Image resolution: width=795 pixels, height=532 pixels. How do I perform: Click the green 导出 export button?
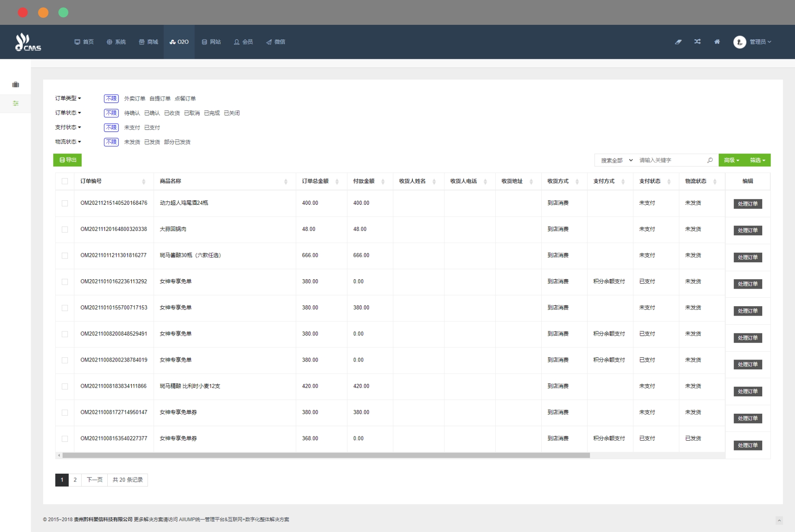(67, 160)
